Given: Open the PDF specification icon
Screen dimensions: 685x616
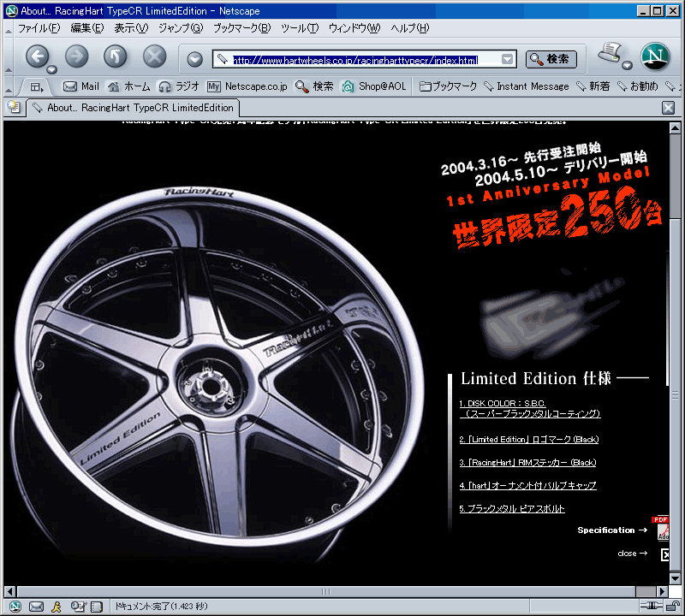Looking at the screenshot, I should tap(661, 528).
